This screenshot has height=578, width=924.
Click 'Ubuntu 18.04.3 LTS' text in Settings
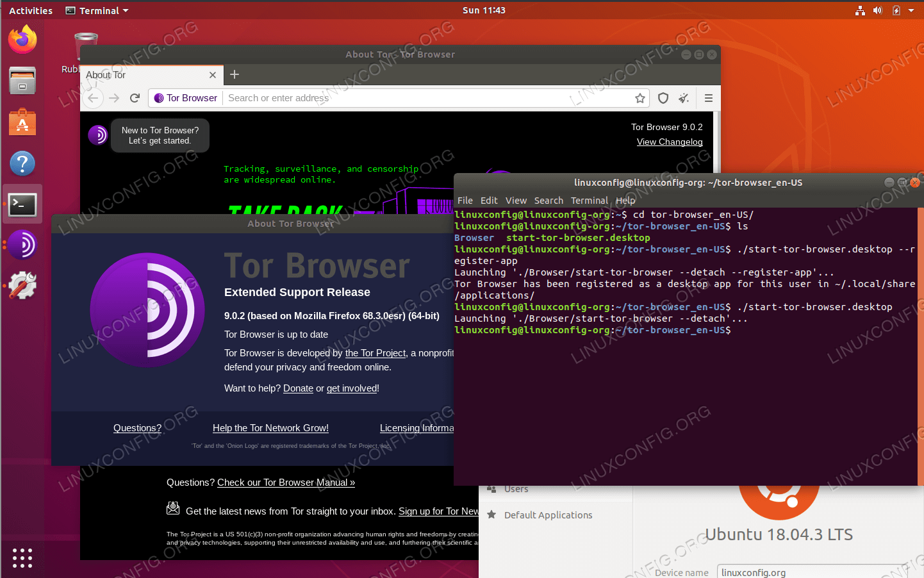(779, 534)
